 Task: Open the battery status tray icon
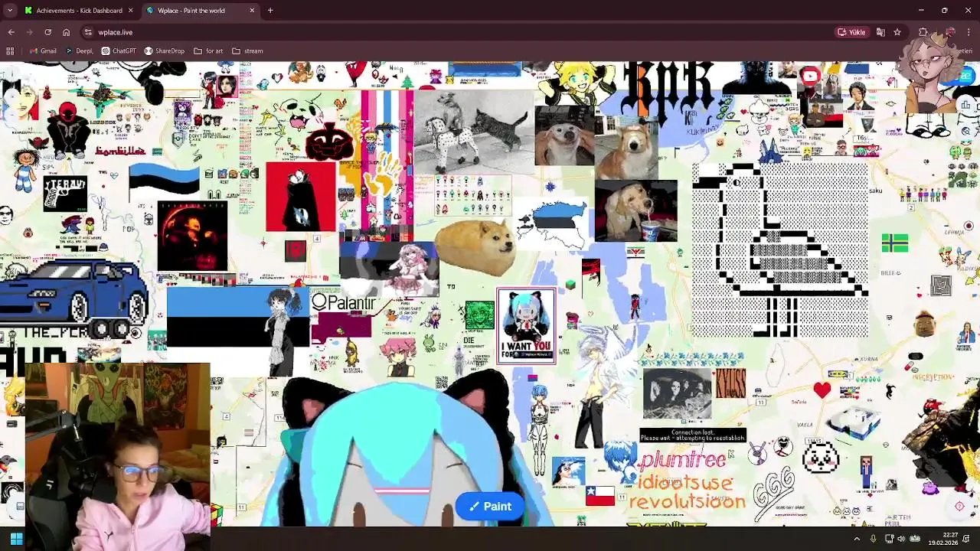tap(915, 539)
